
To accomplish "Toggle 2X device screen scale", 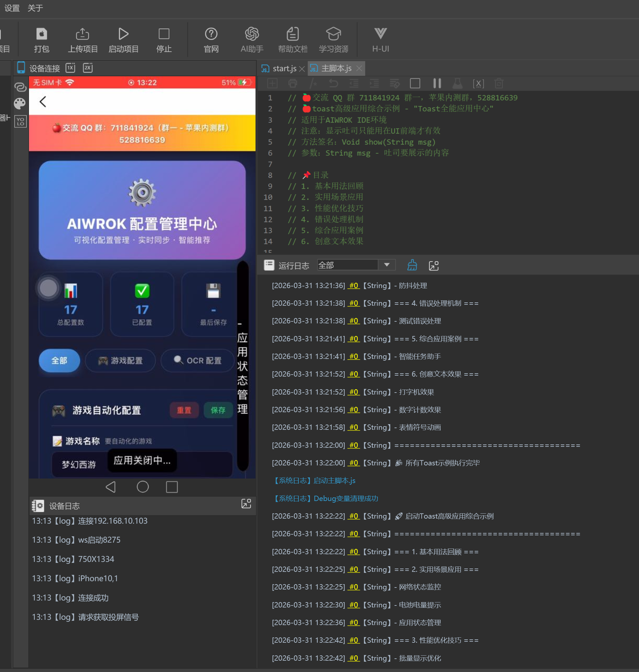I will [88, 68].
